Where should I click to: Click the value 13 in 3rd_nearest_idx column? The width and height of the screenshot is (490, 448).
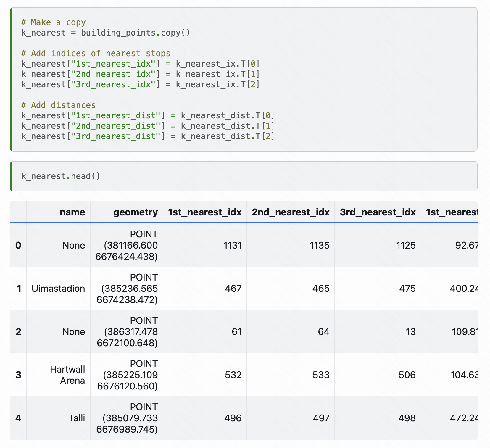(x=410, y=332)
